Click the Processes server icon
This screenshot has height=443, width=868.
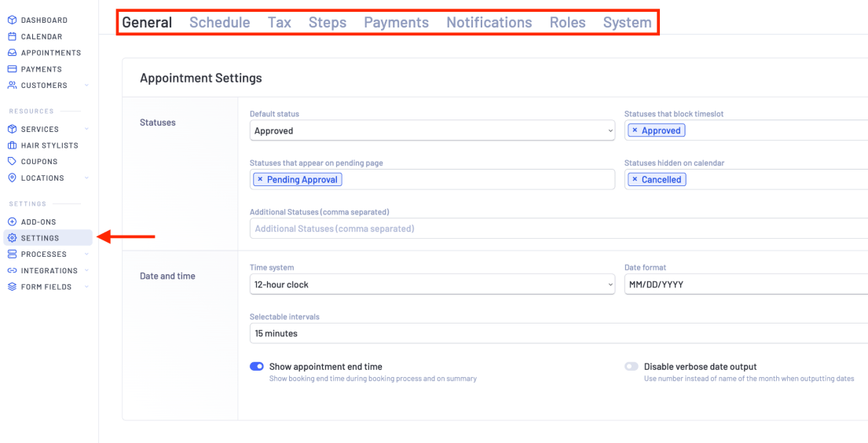(13, 254)
